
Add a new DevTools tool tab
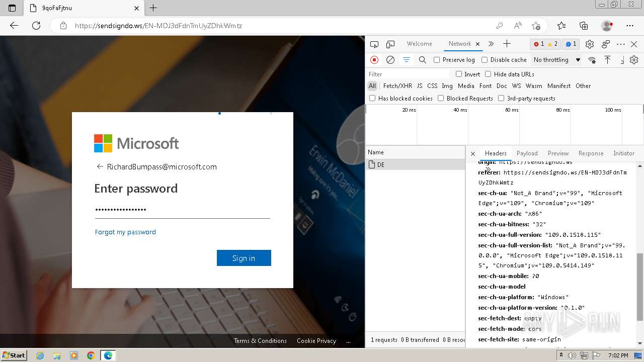[507, 44]
